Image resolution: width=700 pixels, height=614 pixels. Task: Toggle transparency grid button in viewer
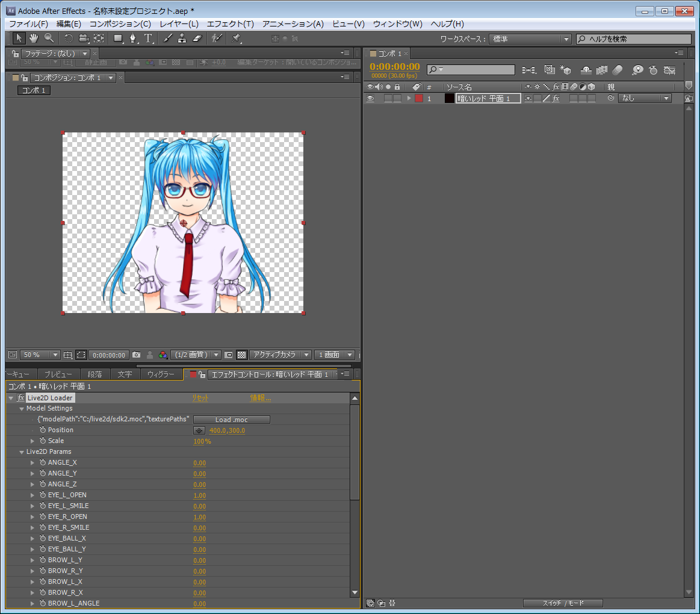tap(241, 355)
